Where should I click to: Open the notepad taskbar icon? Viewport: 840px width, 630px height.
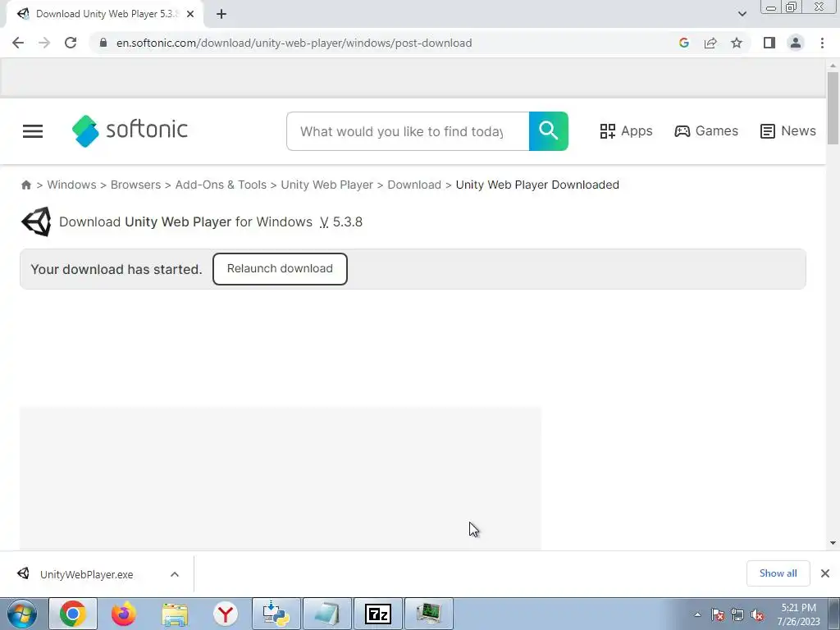[326, 614]
